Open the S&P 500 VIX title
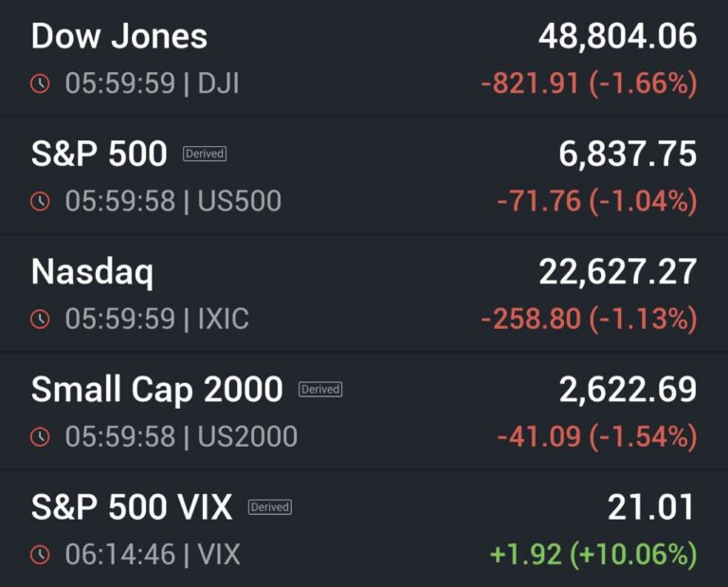 click(x=132, y=507)
